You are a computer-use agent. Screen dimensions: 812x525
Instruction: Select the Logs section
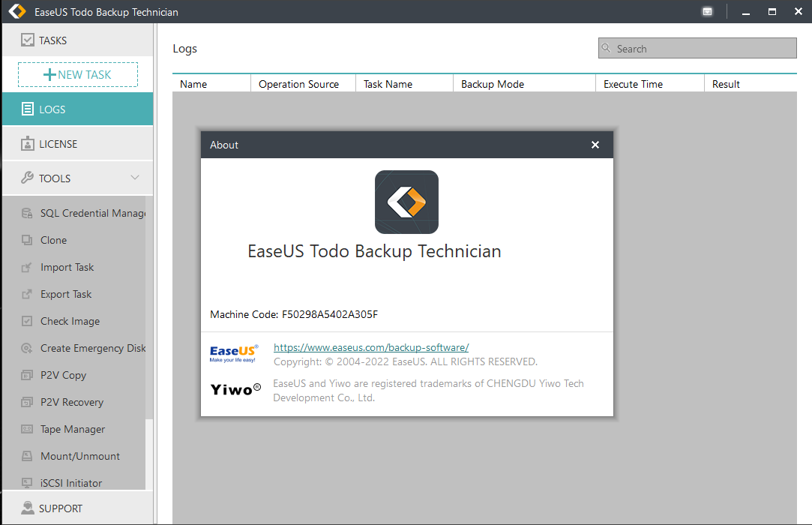(x=78, y=109)
